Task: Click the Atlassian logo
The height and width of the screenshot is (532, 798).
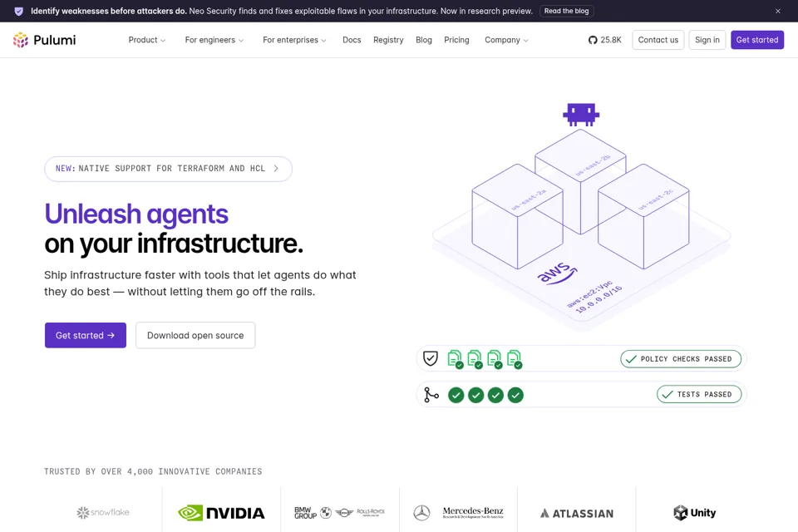Action: coord(577,513)
